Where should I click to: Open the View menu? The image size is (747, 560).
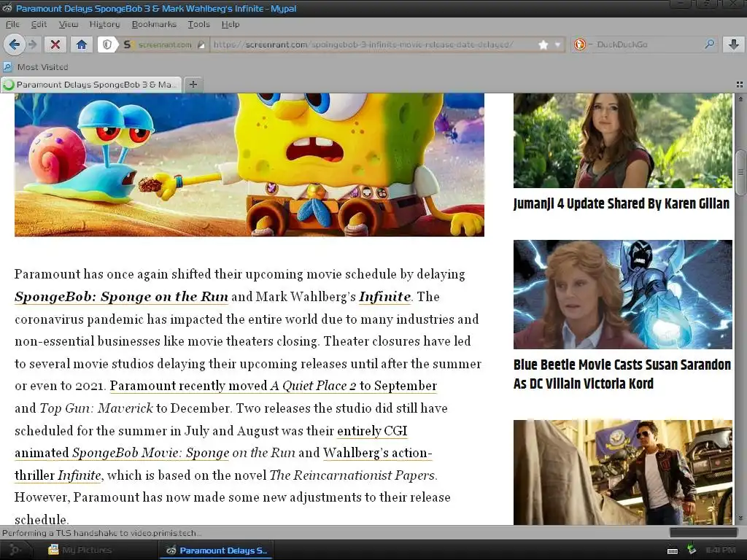68,24
